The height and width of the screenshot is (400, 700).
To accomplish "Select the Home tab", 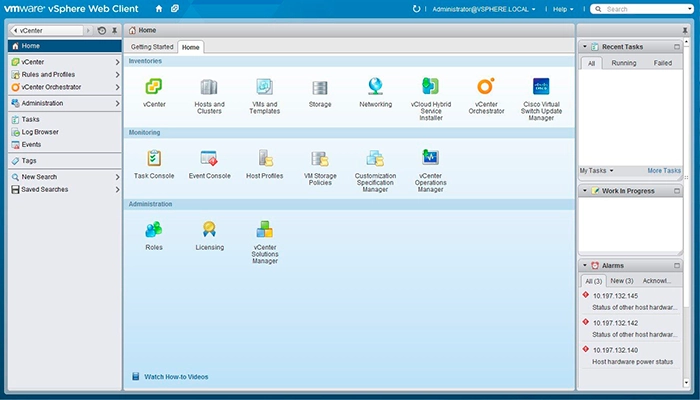I will point(191,47).
